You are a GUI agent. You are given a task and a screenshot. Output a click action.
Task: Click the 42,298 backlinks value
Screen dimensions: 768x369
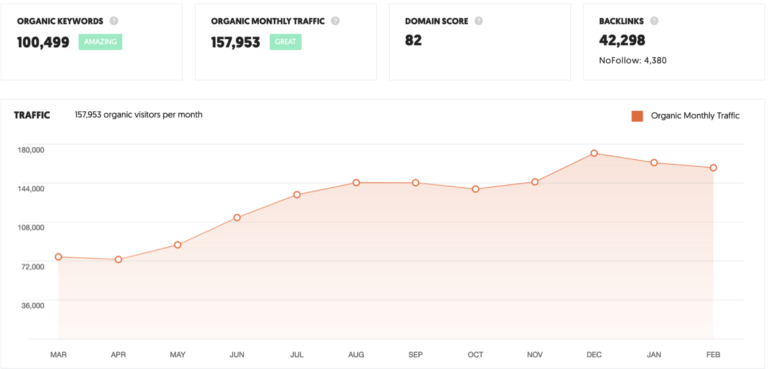pos(622,40)
